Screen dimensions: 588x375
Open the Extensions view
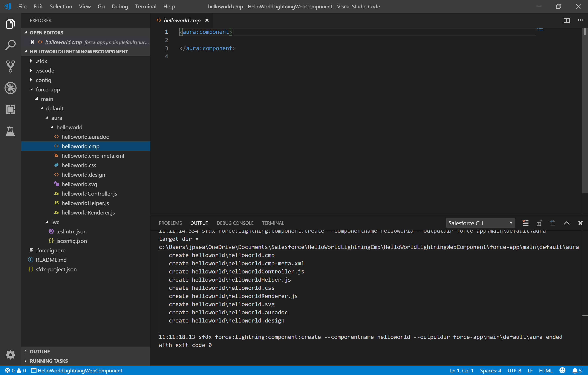[10, 110]
